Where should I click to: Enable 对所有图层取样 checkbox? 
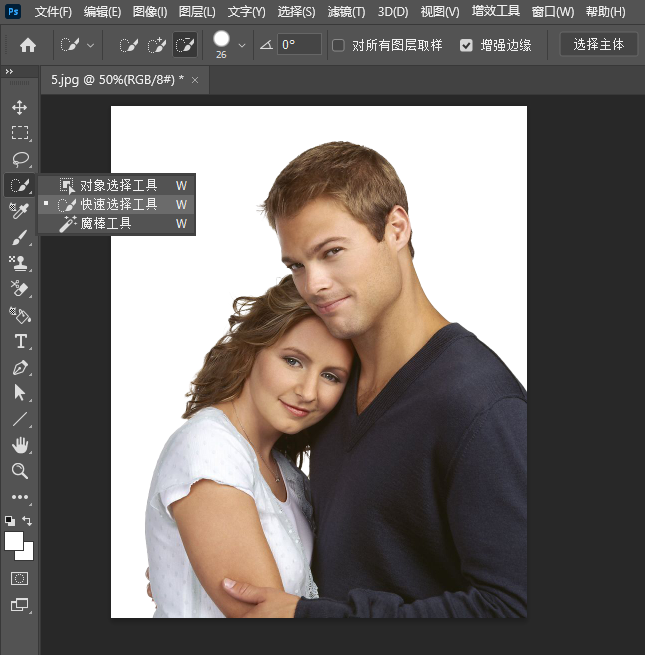pos(338,45)
